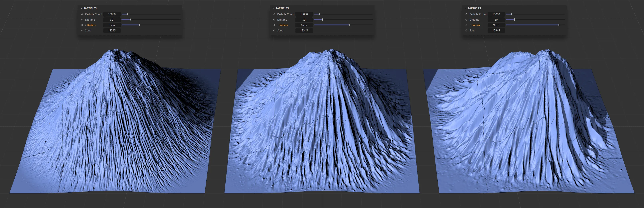Viewport: 644px width, 208px height.
Task: Collapse the left PARTICLES section
Action: point(81,8)
